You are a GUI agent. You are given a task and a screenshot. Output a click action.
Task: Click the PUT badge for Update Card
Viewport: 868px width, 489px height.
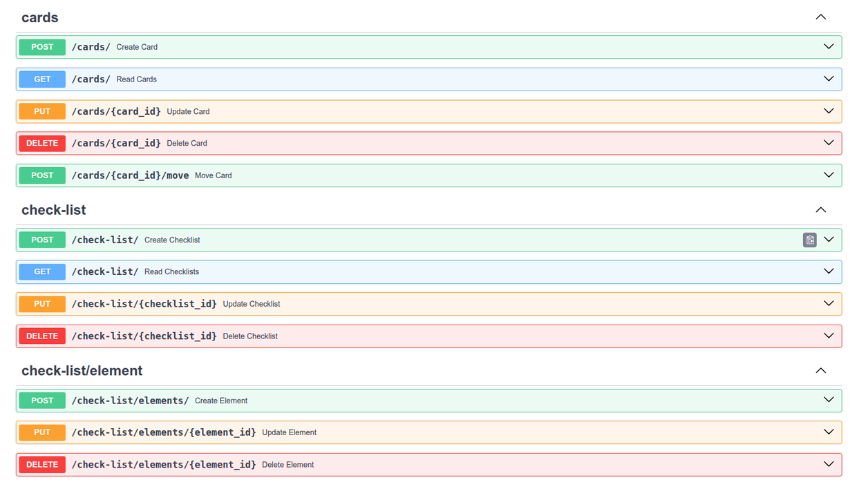click(42, 111)
